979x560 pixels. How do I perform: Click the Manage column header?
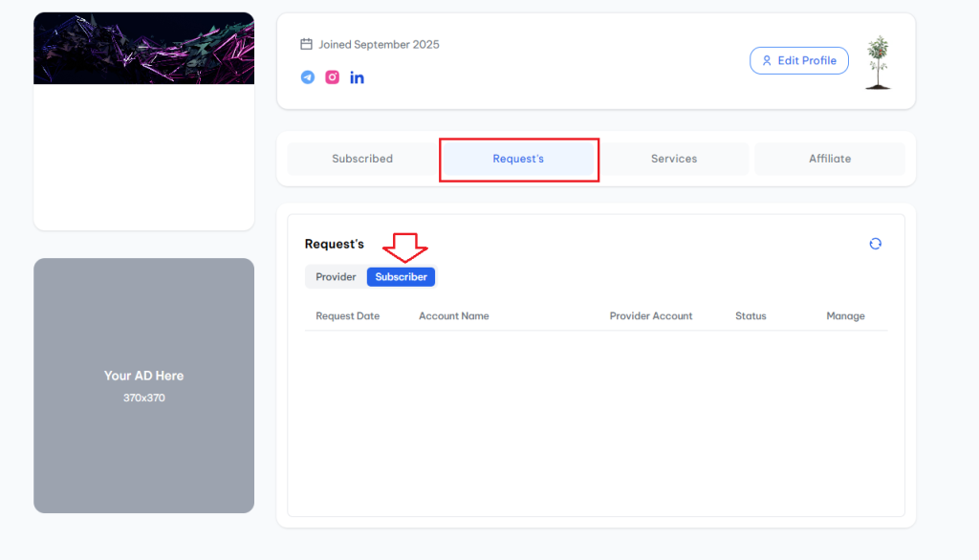click(845, 316)
